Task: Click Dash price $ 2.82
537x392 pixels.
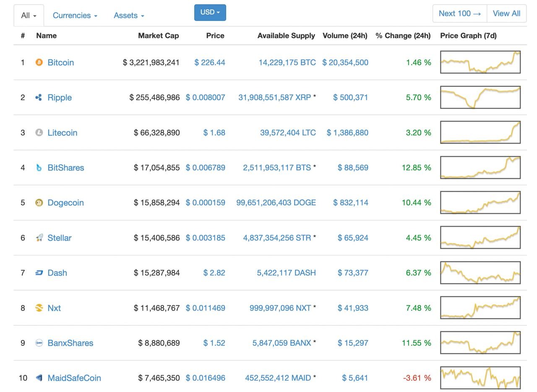Action: 214,273
